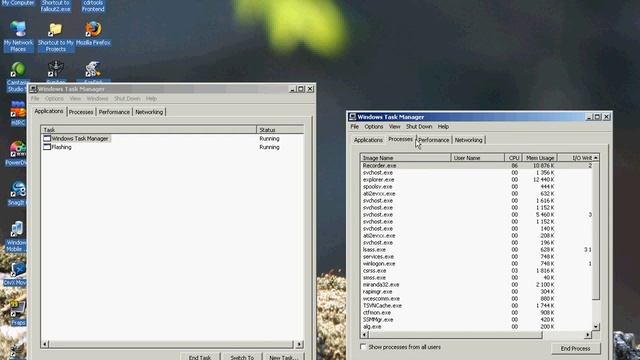Open Options menu in the right Task Manager
640x360 pixels.
point(373,127)
